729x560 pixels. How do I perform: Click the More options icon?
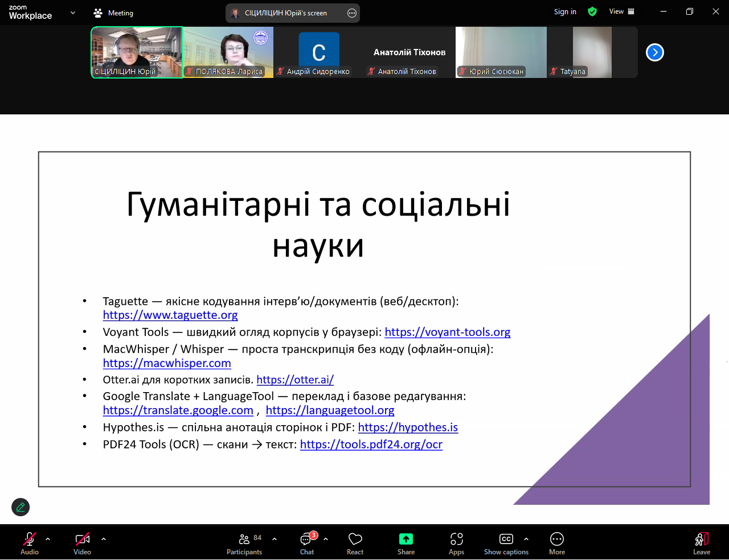556,543
